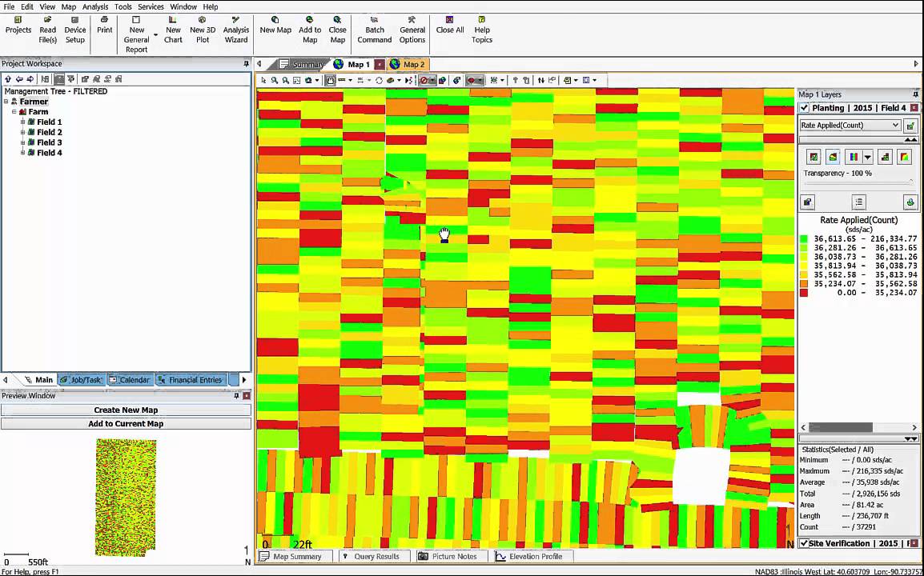Pin the Preview Window panel
Screen dimensions: 924x576
click(x=236, y=396)
